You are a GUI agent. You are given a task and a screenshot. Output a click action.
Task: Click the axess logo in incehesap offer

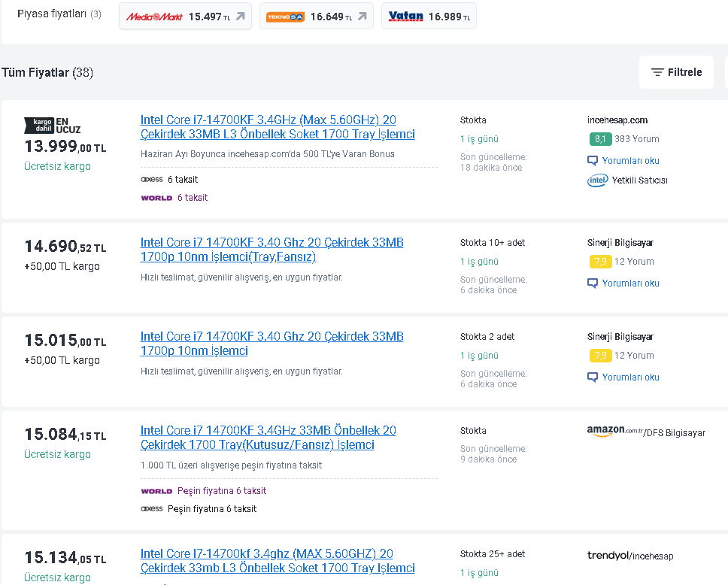[152, 179]
